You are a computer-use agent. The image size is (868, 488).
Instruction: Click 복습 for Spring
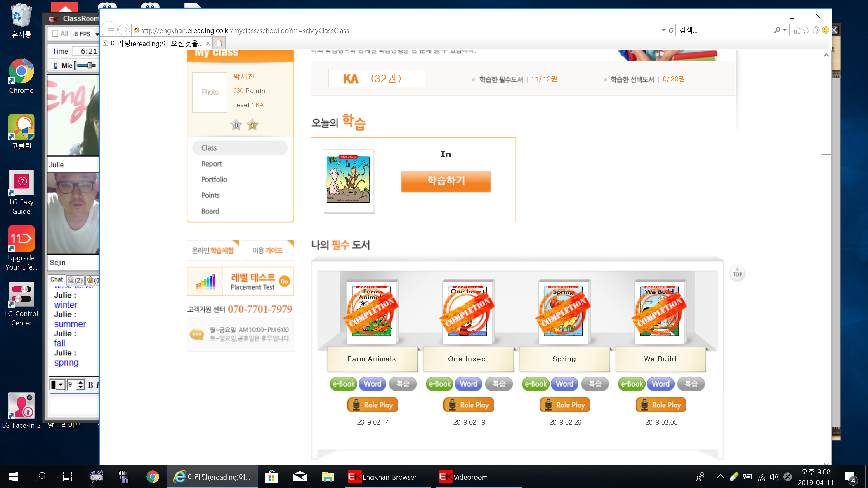pyautogui.click(x=595, y=384)
